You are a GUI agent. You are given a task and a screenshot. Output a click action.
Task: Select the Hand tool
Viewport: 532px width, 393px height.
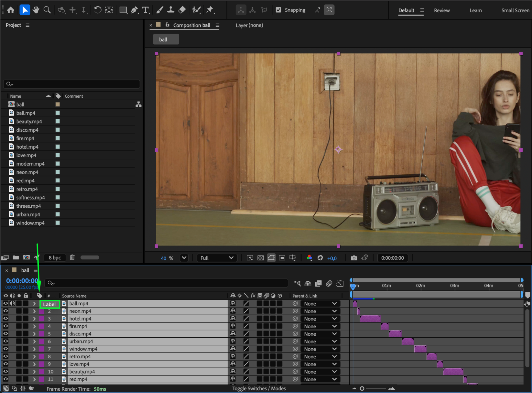[x=36, y=10]
